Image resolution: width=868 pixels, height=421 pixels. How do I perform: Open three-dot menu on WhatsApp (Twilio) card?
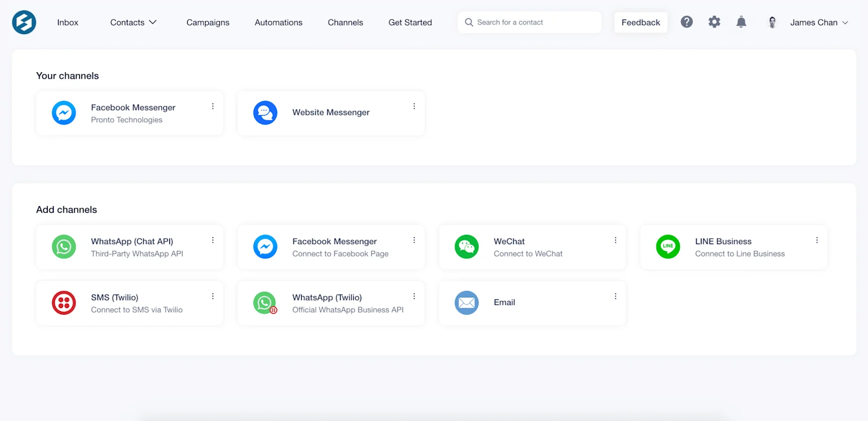pos(414,296)
